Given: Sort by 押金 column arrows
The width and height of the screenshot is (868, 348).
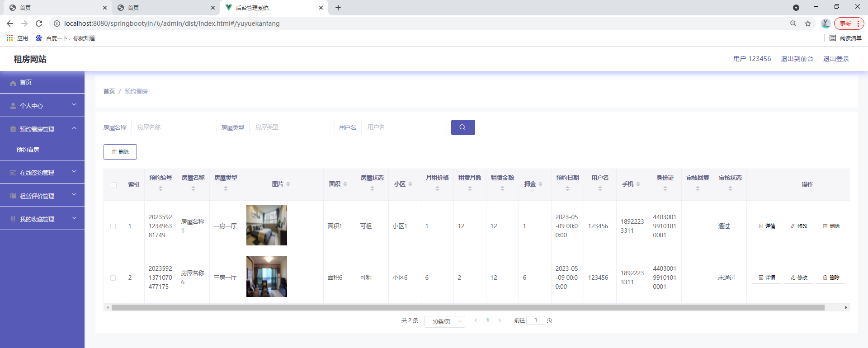Looking at the screenshot, I should click(540, 184).
